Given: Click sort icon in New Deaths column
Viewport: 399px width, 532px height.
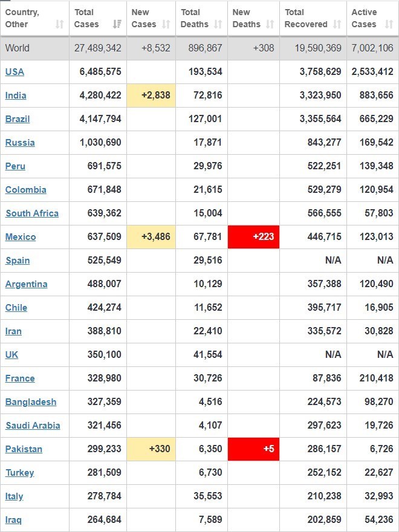Looking at the screenshot, I should click(x=270, y=24).
